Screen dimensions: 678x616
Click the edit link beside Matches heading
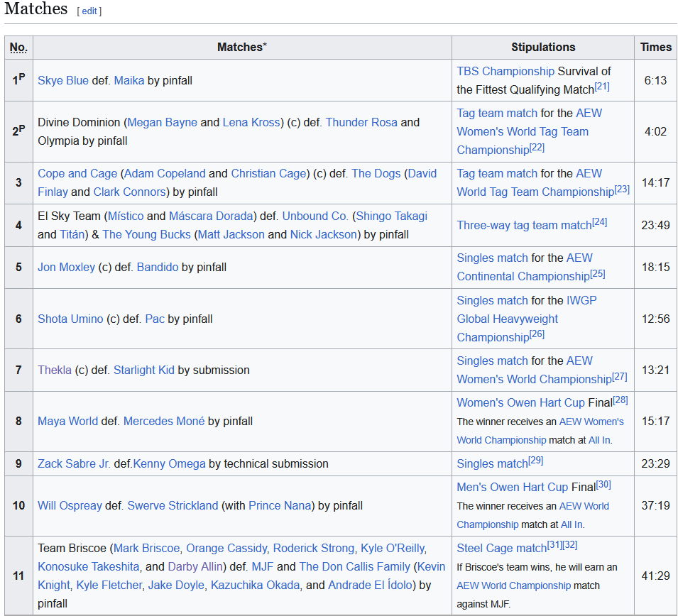pos(89,11)
